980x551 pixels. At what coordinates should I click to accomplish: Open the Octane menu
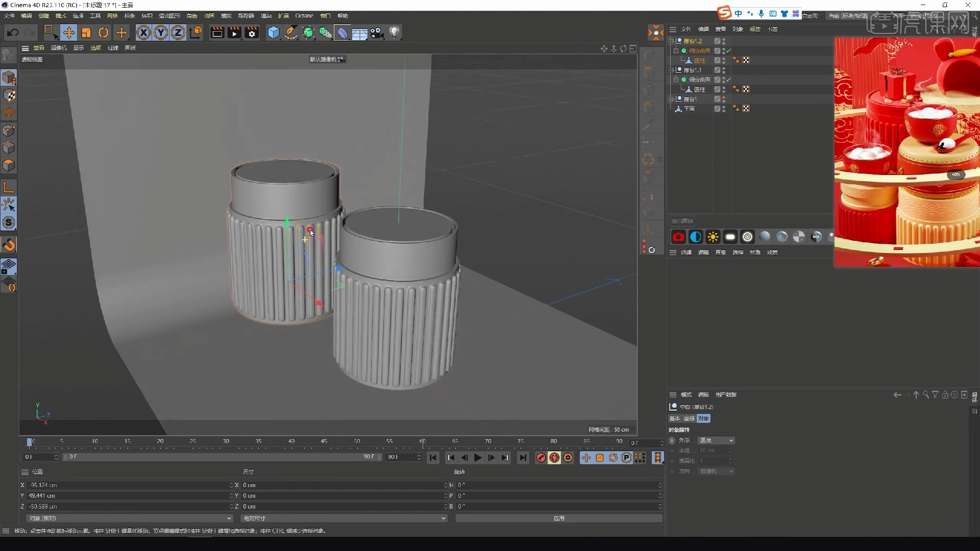coord(304,16)
